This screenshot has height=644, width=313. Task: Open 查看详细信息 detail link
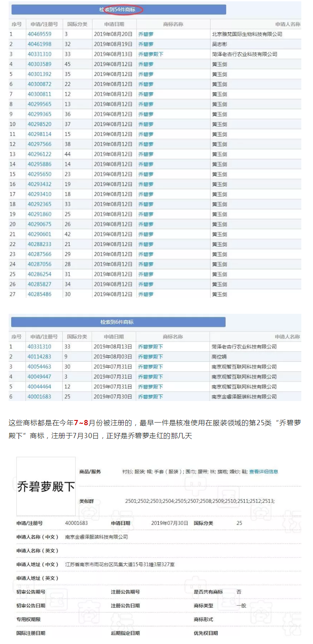coord(263,472)
